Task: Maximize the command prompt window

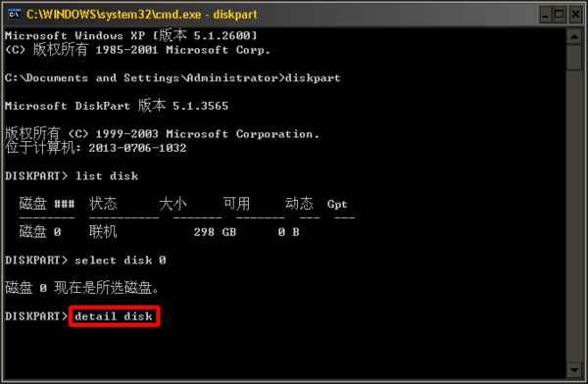Action: point(560,15)
